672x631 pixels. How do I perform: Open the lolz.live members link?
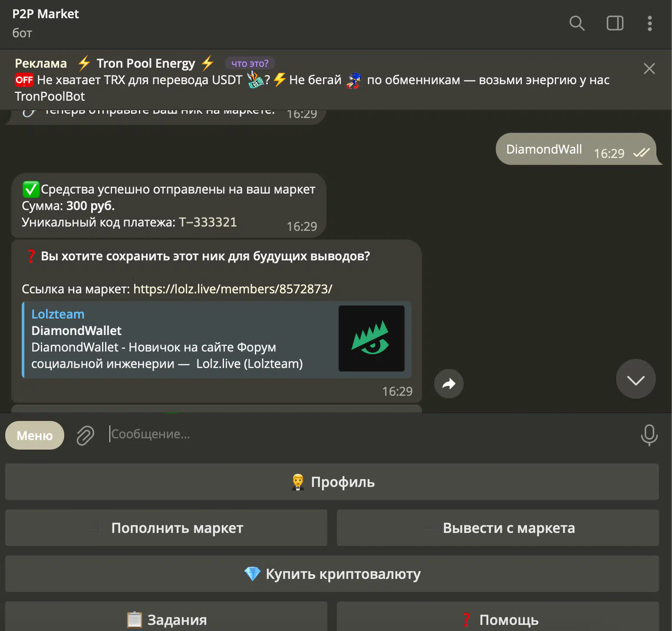(233, 289)
